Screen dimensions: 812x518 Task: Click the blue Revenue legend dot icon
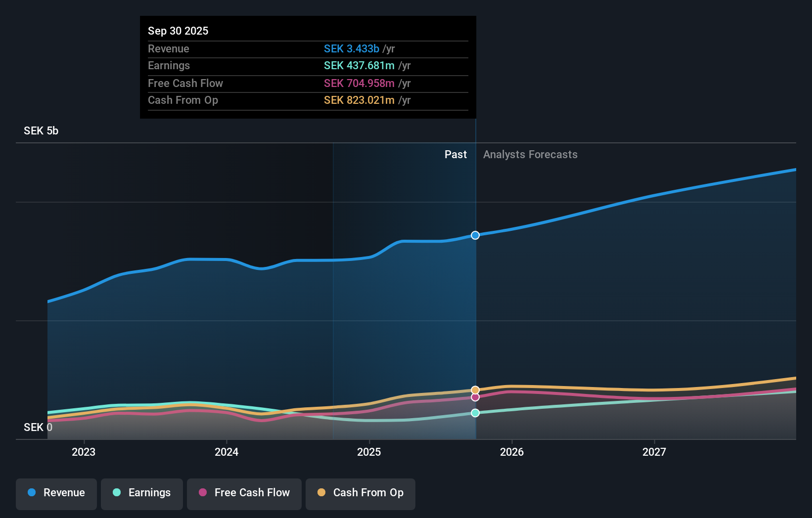[x=33, y=493]
